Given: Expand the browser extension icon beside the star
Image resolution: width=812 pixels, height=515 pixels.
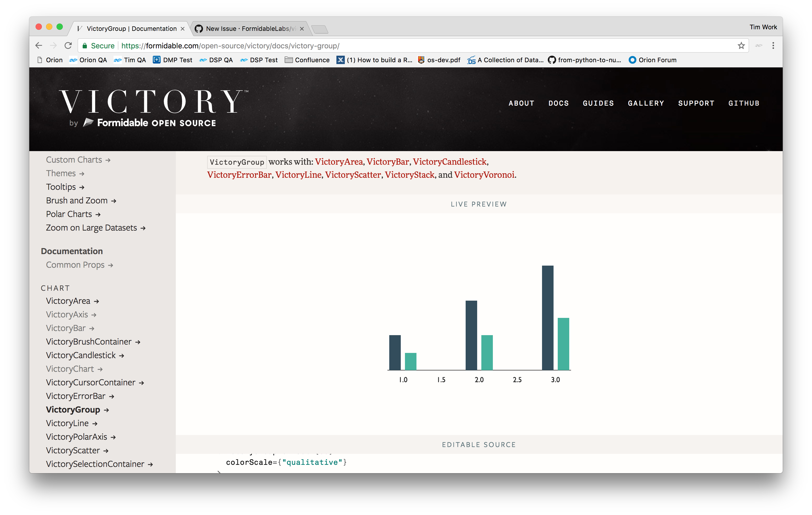Looking at the screenshot, I should pyautogui.click(x=758, y=45).
